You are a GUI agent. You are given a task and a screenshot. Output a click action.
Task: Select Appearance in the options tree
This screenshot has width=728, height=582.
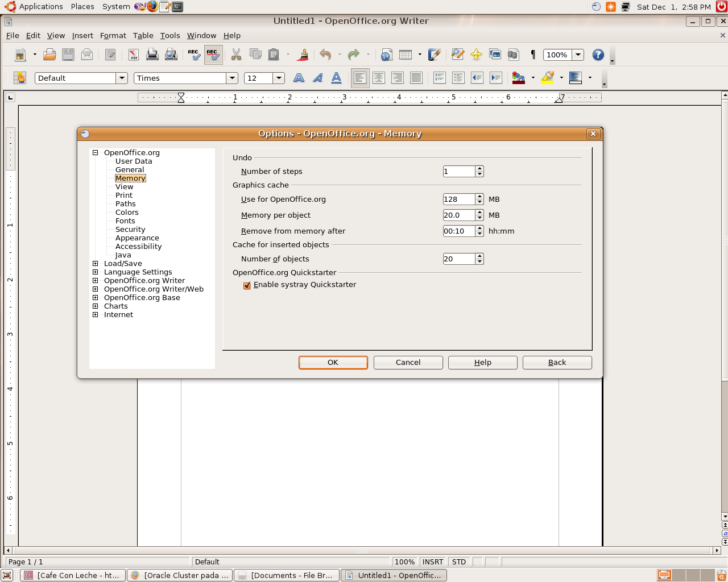coord(137,238)
